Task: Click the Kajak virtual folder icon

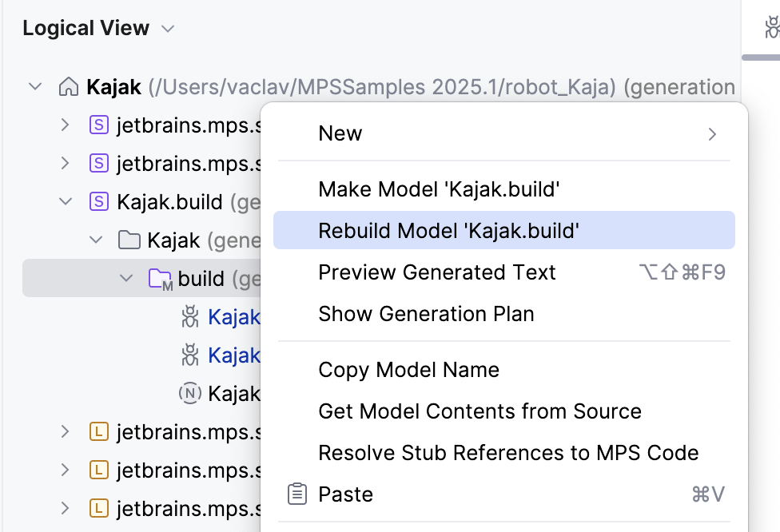Action: (x=128, y=240)
